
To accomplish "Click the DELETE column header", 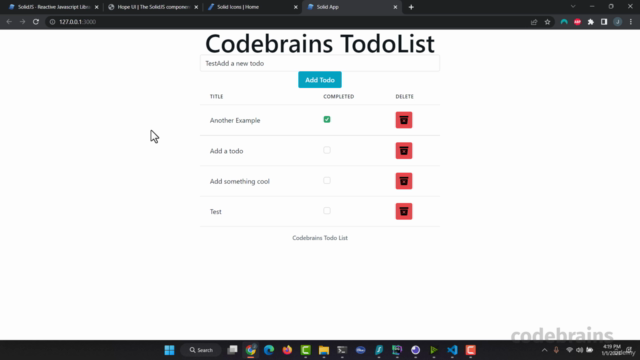I will click(404, 96).
